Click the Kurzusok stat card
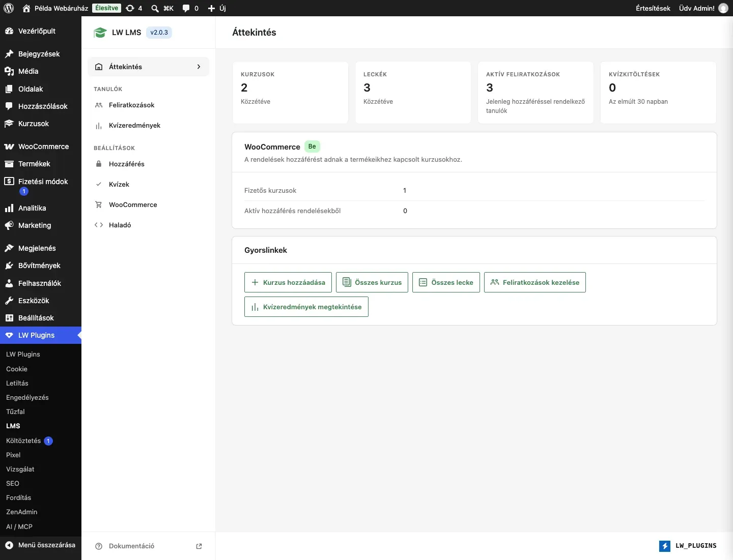 (290, 93)
